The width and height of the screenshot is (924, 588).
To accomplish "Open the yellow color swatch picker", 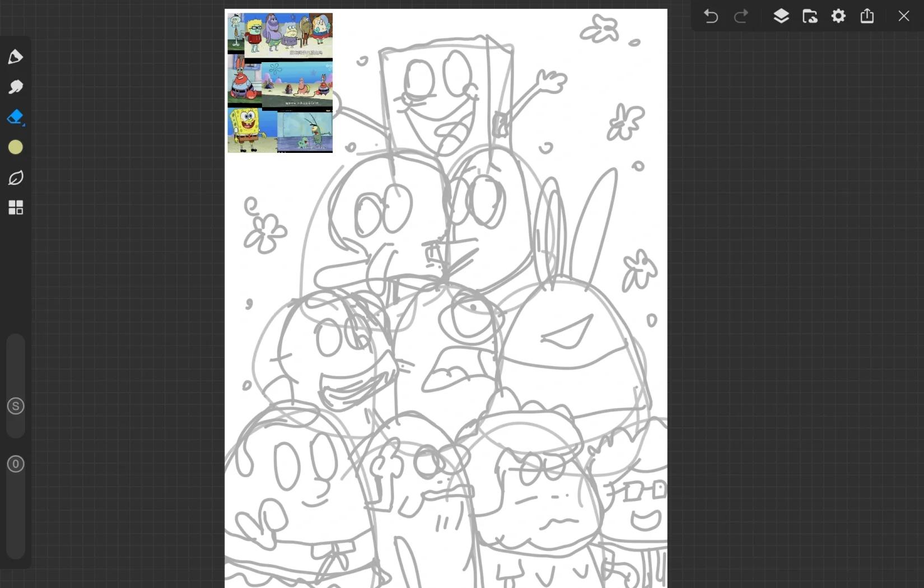I will click(16, 147).
